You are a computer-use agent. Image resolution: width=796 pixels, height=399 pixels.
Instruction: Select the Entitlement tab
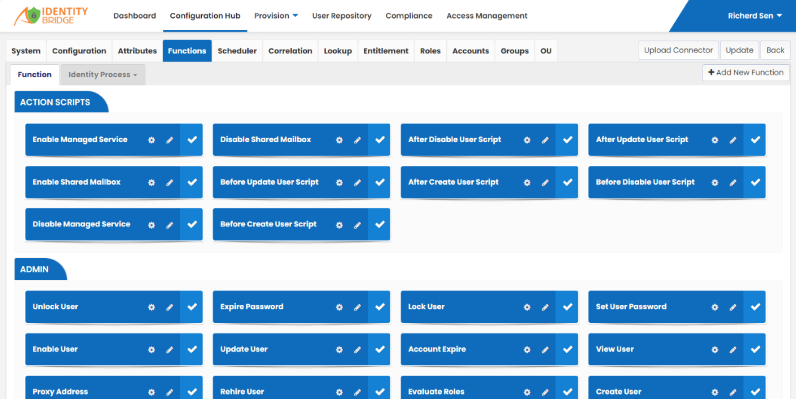tap(386, 51)
